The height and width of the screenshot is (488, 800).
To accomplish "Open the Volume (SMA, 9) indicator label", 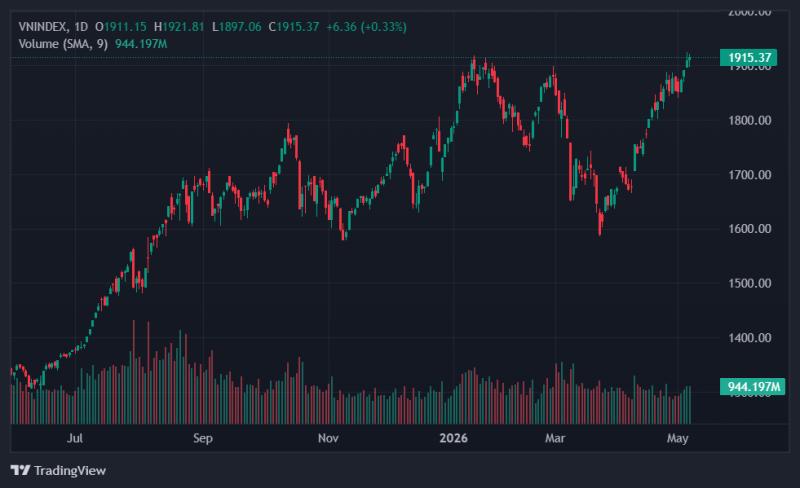I will point(63,44).
